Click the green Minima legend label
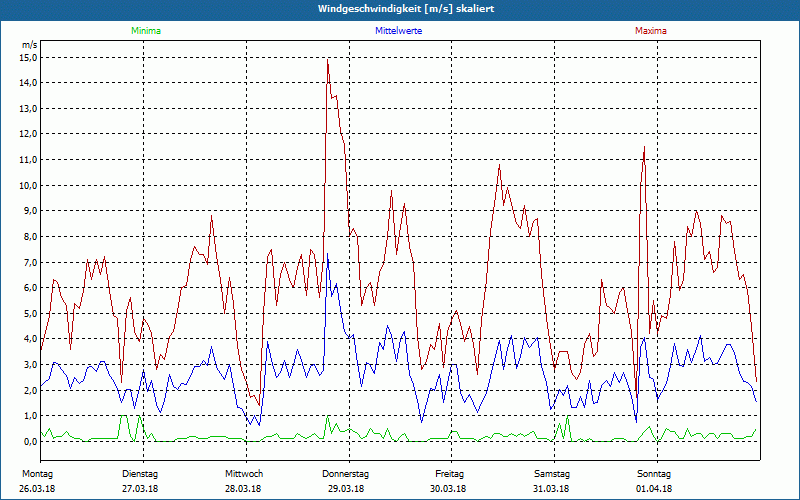The height and width of the screenshot is (500, 800). click(x=146, y=31)
